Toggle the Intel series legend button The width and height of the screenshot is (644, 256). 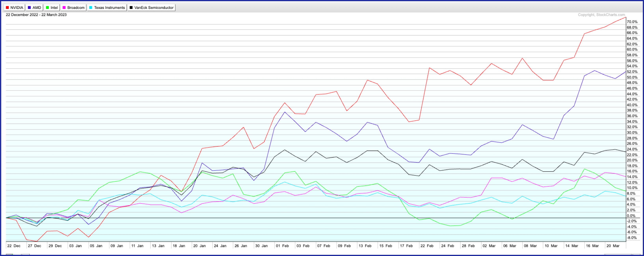coord(52,8)
